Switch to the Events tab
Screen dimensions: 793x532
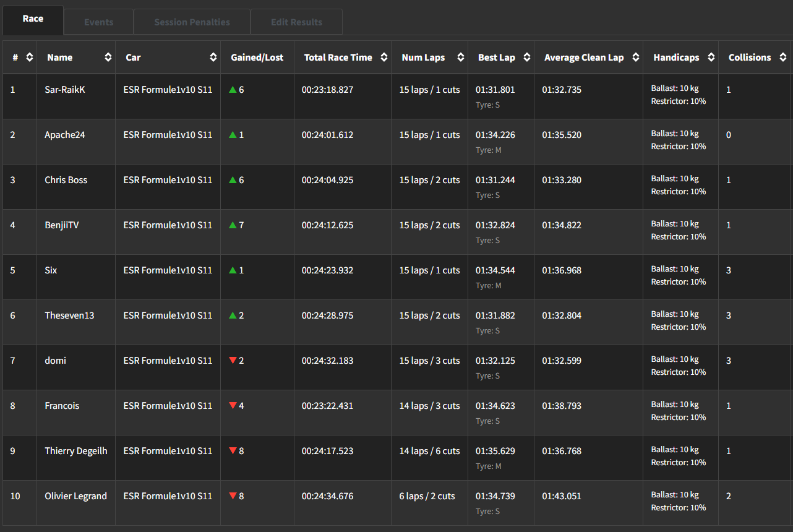(99, 22)
